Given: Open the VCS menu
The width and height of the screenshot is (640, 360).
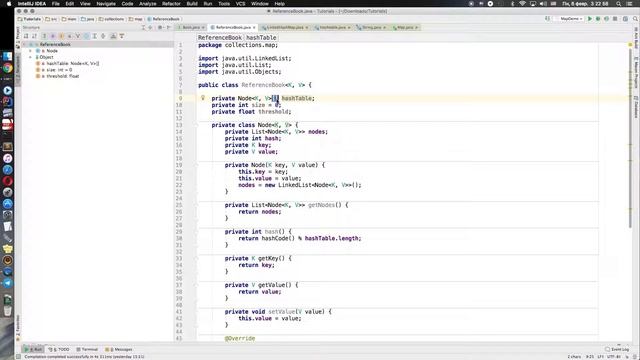Looking at the screenshot, I should pos(240,4).
